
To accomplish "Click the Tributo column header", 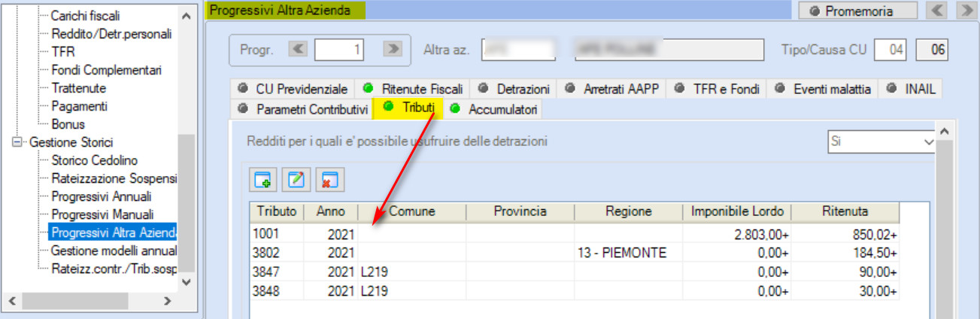I will coord(277,211).
